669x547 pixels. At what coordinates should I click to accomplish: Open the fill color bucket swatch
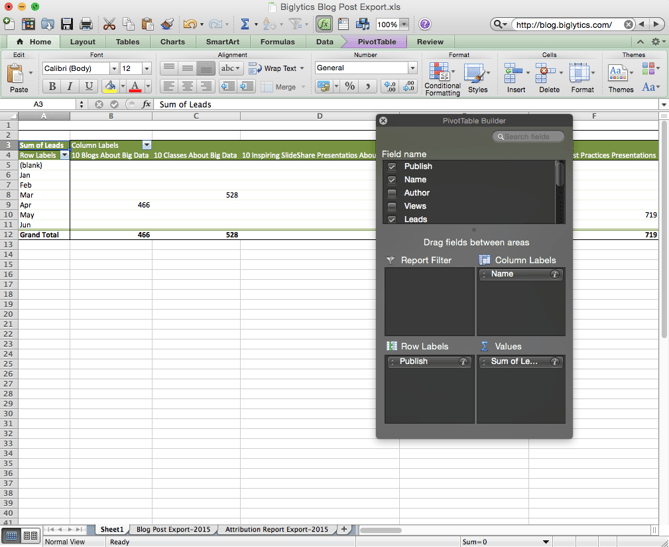click(110, 87)
